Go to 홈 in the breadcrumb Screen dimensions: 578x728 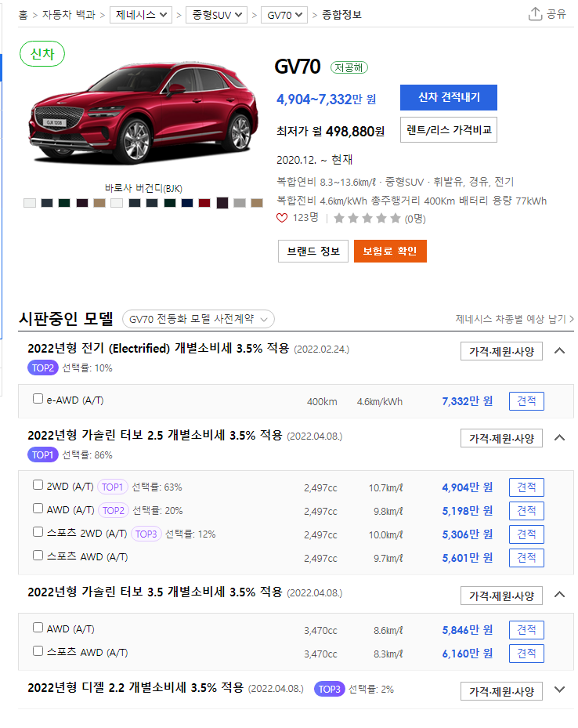[23, 15]
